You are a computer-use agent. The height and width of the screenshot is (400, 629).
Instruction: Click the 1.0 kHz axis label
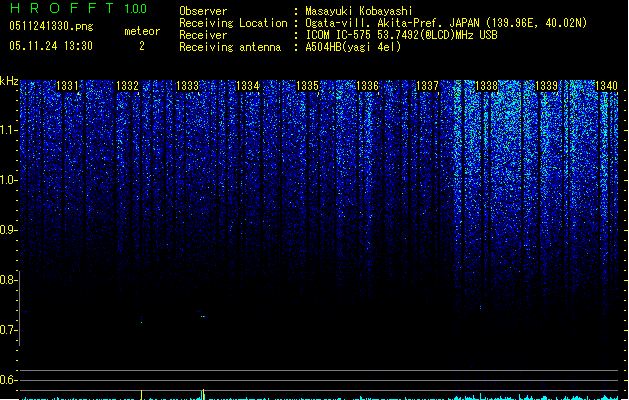click(x=7, y=180)
